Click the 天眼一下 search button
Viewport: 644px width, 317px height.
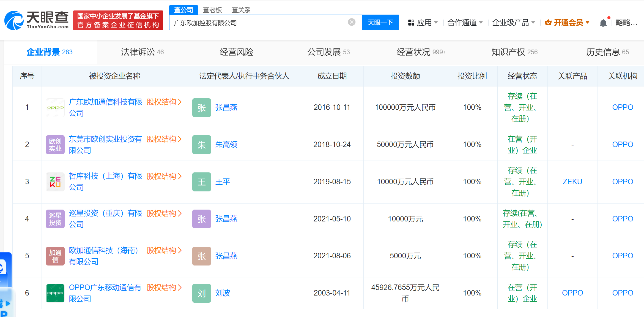pos(380,22)
